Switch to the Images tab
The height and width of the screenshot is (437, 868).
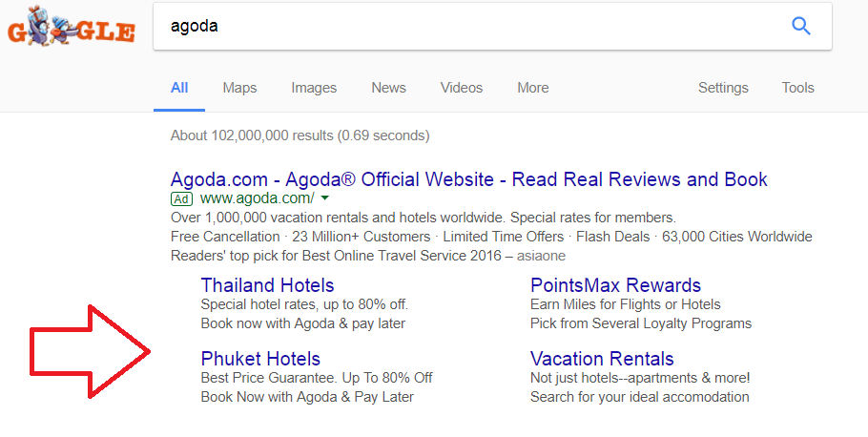[x=314, y=88]
